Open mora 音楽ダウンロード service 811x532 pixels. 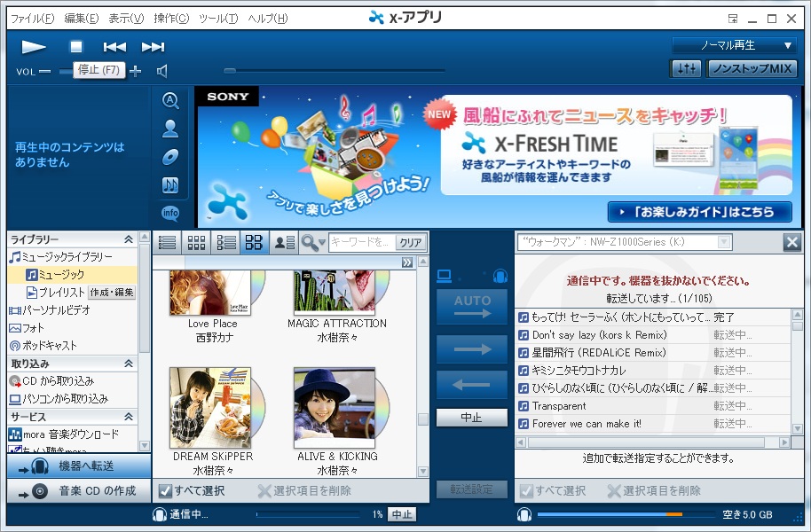64,434
